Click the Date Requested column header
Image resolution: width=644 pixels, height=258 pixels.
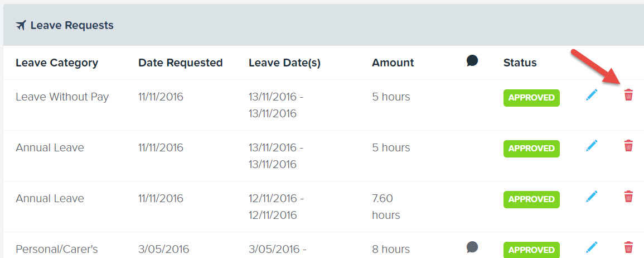[180, 63]
